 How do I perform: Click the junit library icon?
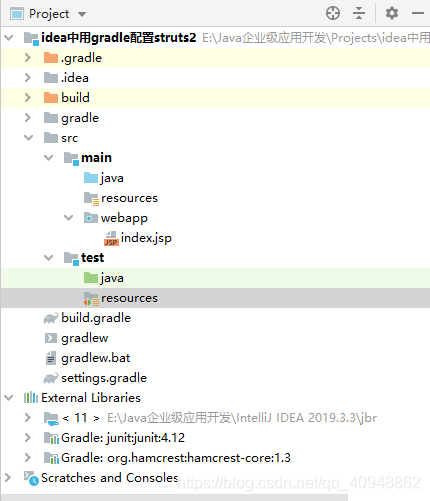[52, 438]
